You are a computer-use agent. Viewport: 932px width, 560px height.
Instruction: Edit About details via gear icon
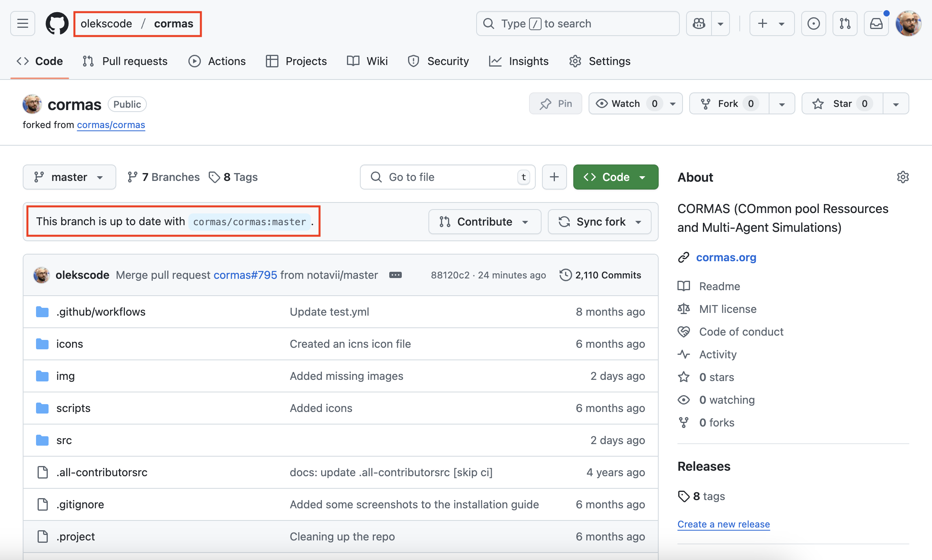(x=903, y=177)
